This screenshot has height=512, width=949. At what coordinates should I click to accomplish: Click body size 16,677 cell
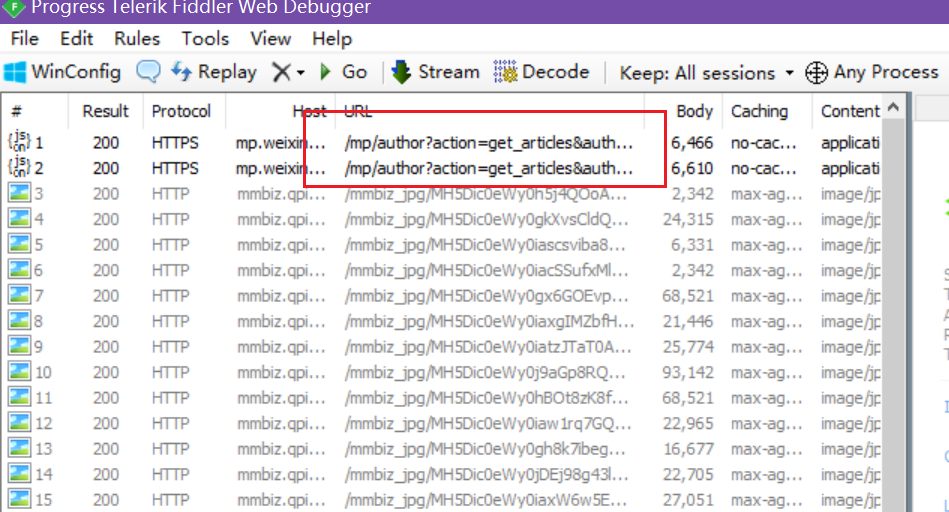coord(688,448)
